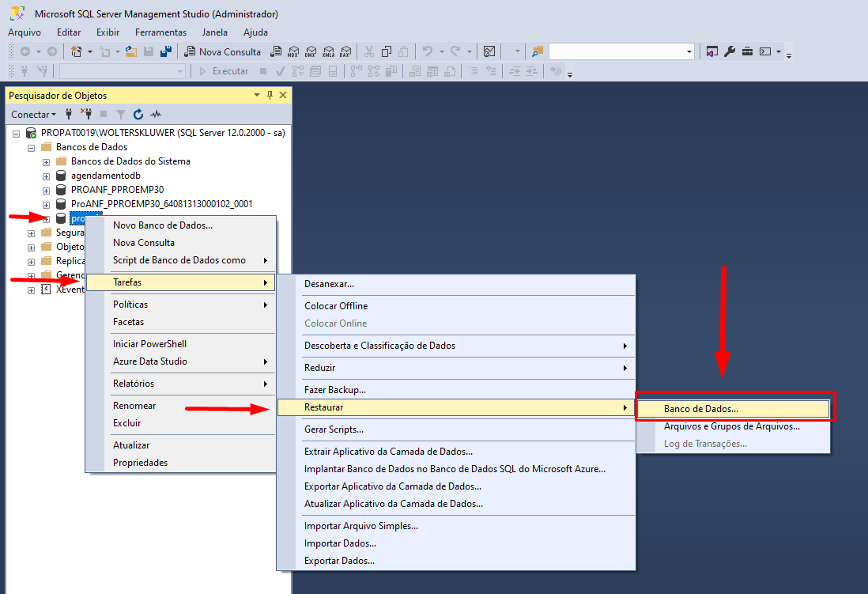
Task: Open the Ajuda menu
Action: point(256,32)
